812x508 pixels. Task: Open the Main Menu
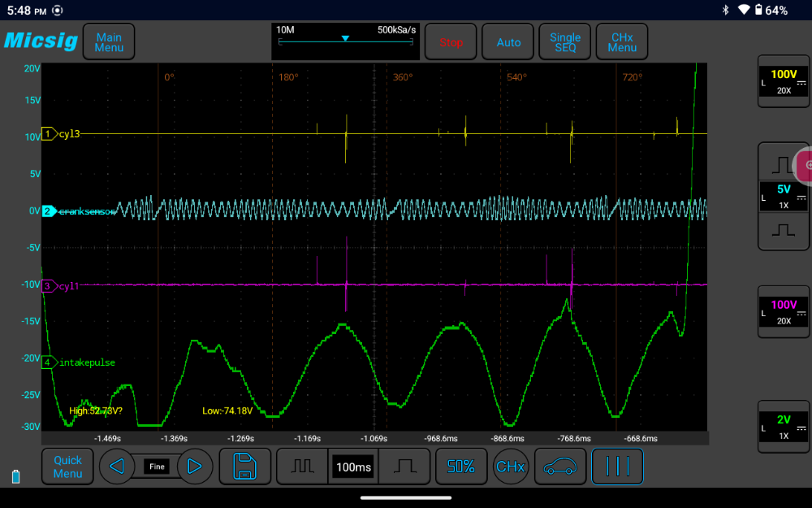pyautogui.click(x=109, y=41)
